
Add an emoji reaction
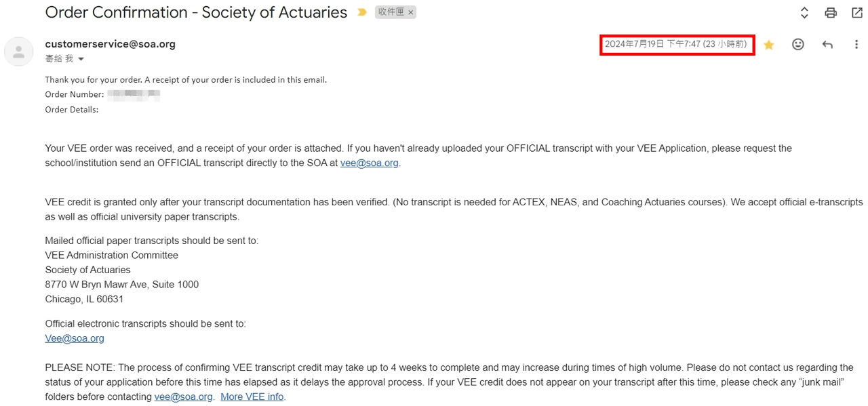798,45
